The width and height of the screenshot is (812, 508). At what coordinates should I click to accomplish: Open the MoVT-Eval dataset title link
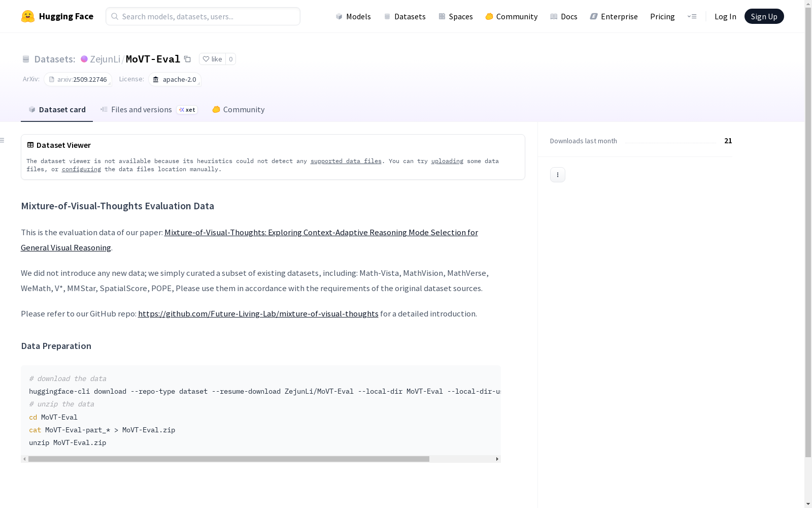[x=153, y=59]
